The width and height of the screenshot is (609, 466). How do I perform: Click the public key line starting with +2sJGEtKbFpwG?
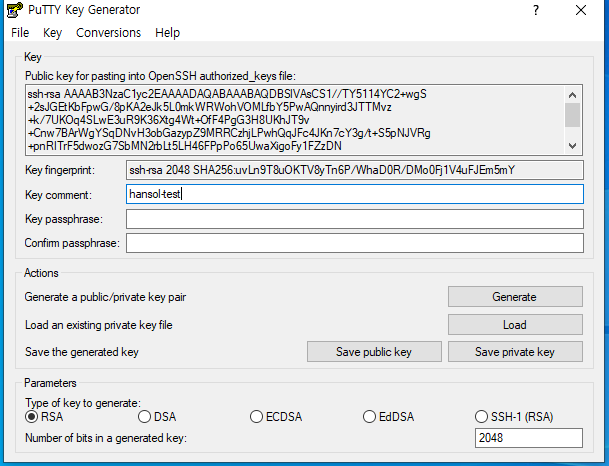pyautogui.click(x=210, y=107)
